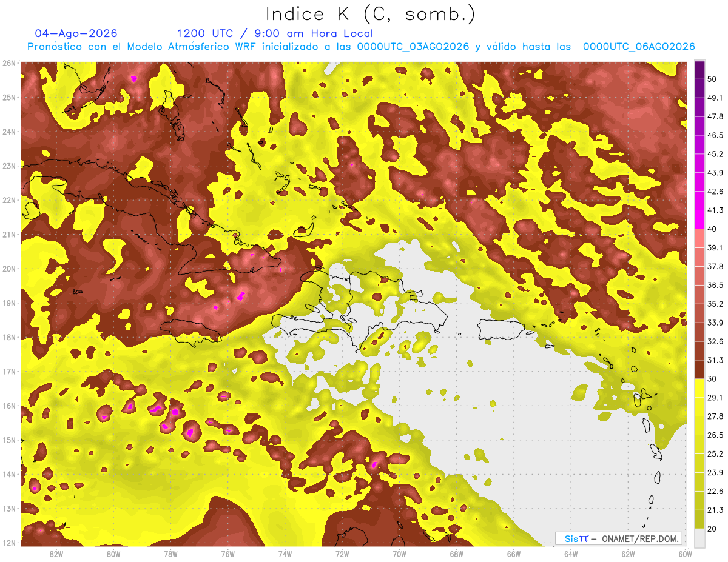Click the colorbar label '30'

(713, 379)
